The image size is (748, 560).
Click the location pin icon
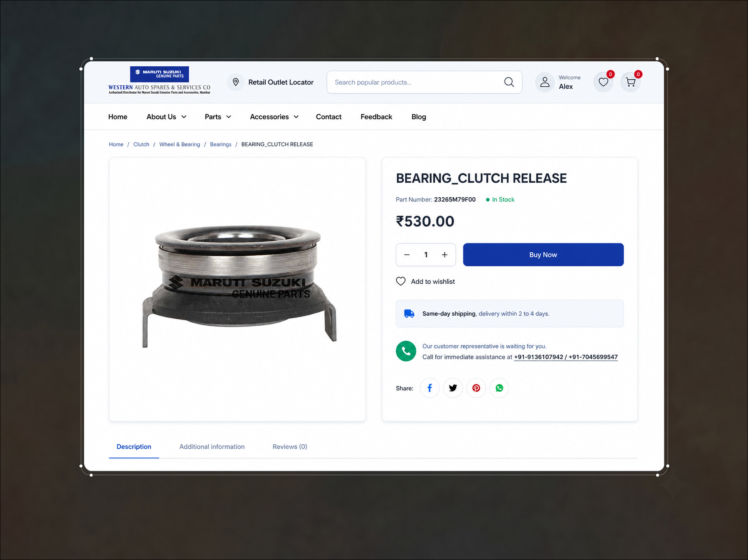236,82
